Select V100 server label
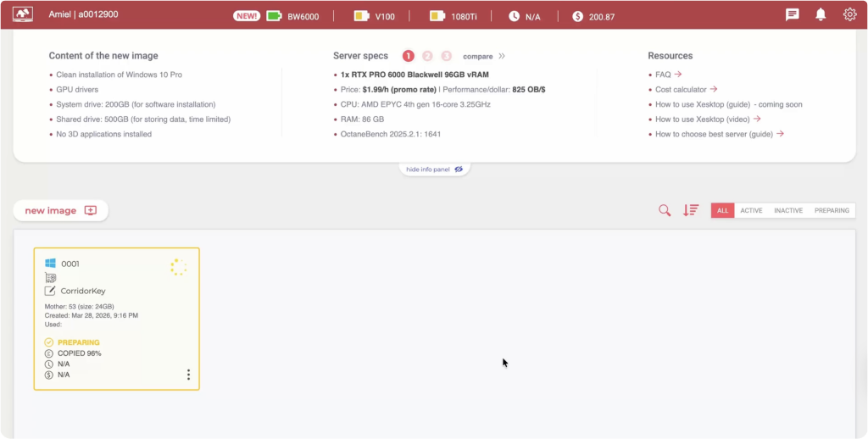Screen dimensions: 868x439 [385, 17]
